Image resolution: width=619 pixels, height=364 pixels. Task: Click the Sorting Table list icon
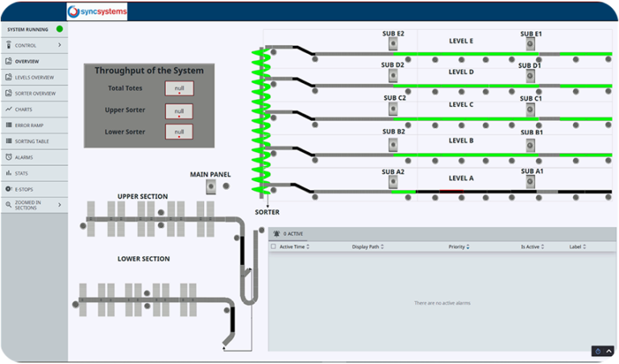(x=9, y=141)
